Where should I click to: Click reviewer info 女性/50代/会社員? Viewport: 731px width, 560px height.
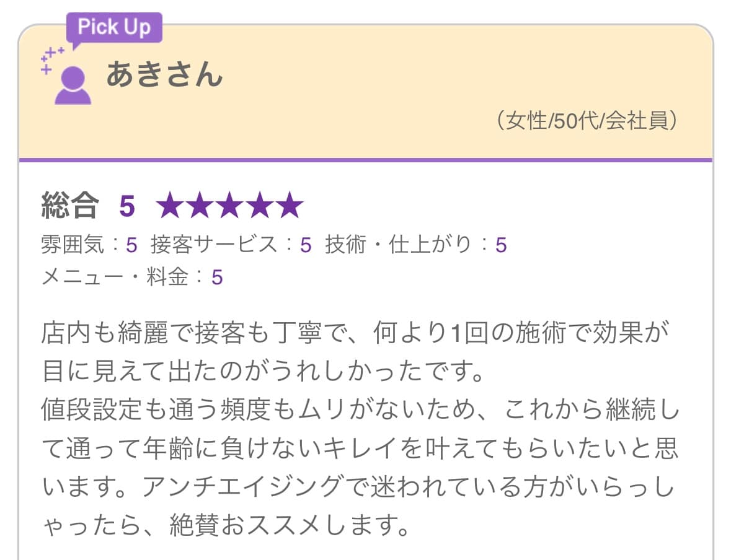[587, 121]
